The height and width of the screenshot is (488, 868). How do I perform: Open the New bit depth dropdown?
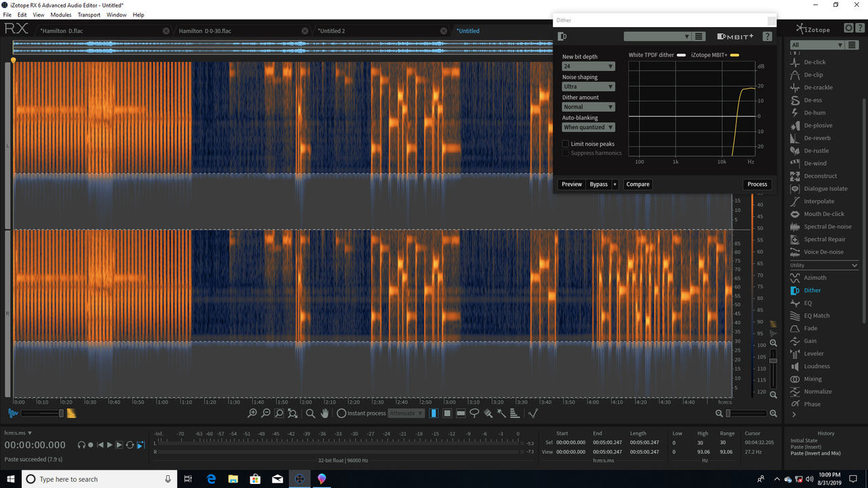coord(589,66)
